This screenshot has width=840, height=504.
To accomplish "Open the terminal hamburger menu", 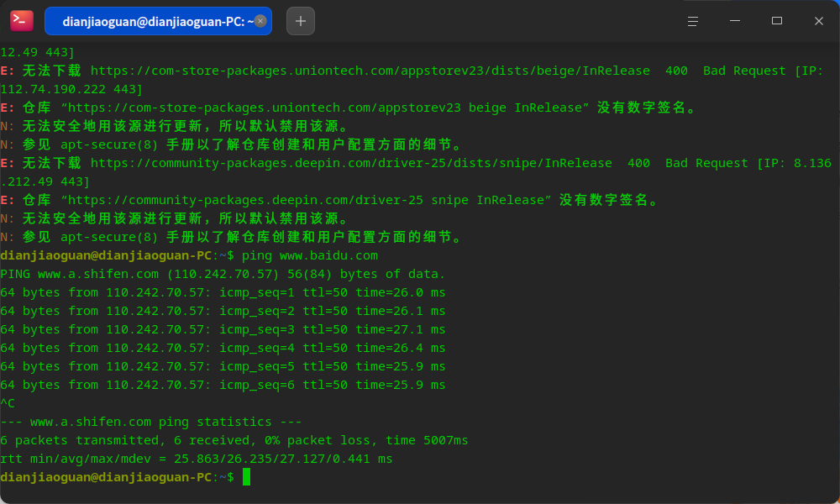I will click(693, 21).
